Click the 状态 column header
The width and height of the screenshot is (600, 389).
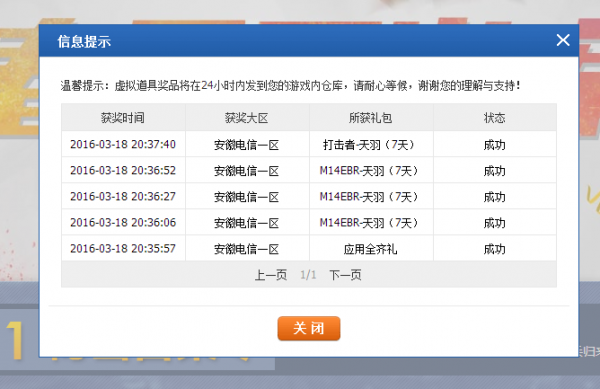[x=494, y=118]
